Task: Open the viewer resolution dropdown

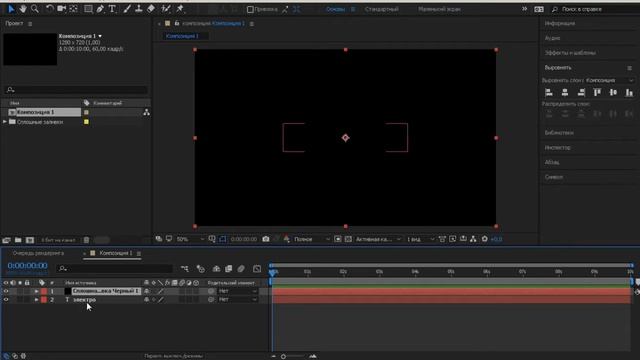Action: tap(312, 239)
